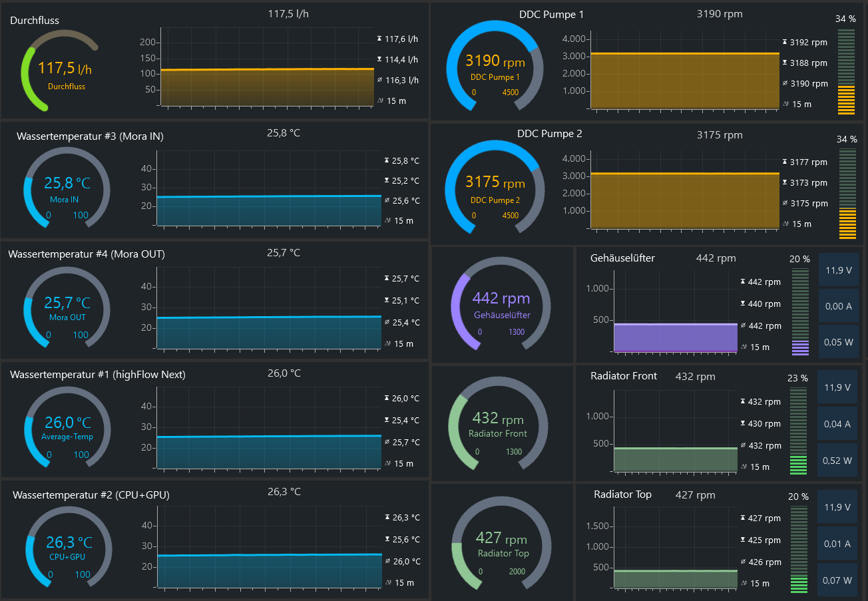Click the maximum value "3192 rpm"
The image size is (868, 601).
(809, 42)
